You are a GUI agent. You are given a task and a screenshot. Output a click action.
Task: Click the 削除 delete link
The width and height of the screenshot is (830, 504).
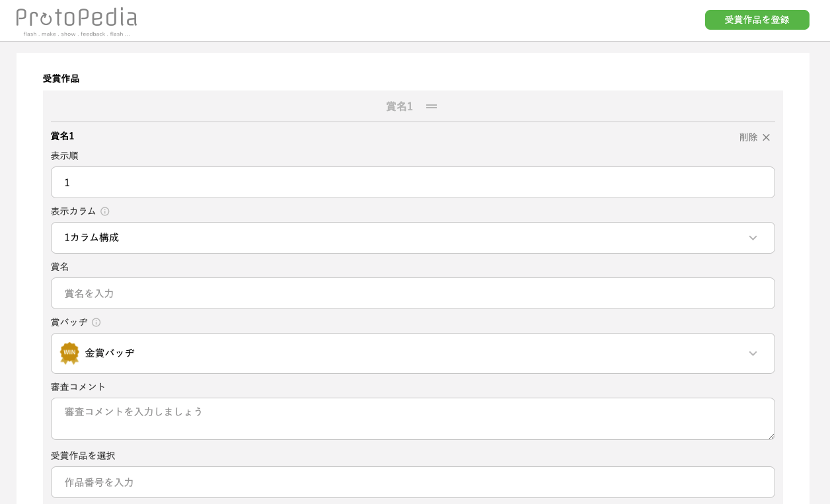pos(749,137)
